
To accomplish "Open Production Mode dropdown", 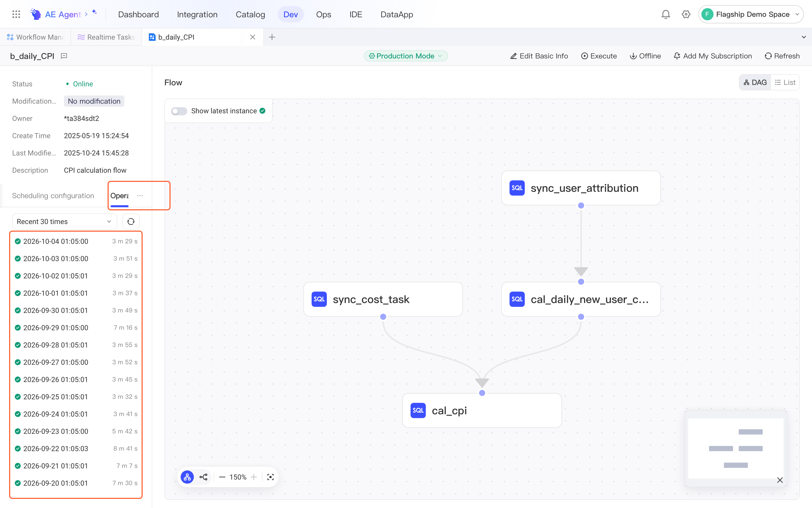I will click(x=406, y=56).
